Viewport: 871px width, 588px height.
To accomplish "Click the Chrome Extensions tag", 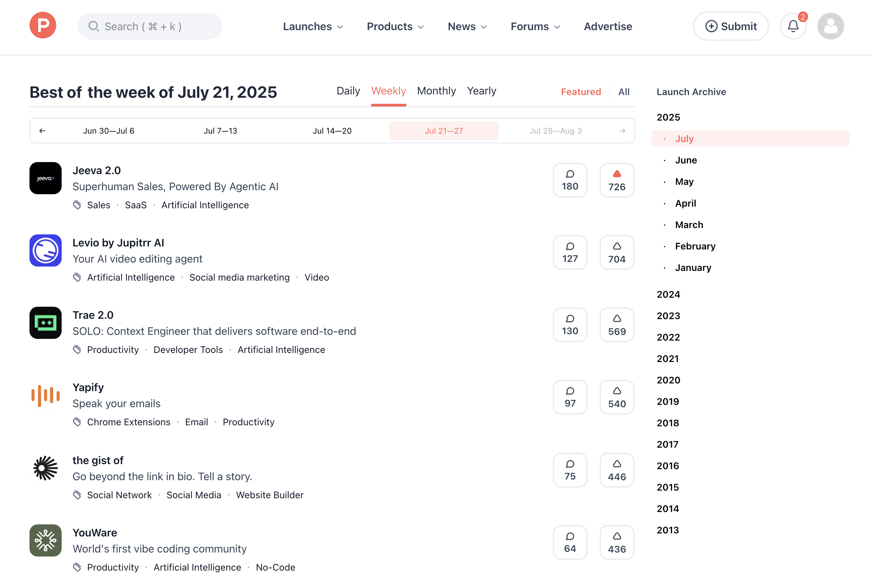I will (129, 422).
